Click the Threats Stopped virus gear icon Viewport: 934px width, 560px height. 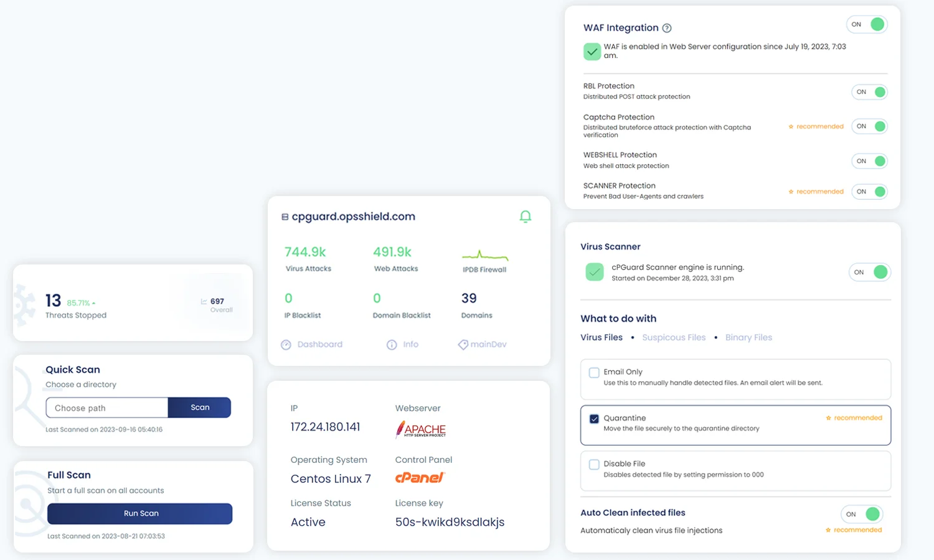click(25, 305)
